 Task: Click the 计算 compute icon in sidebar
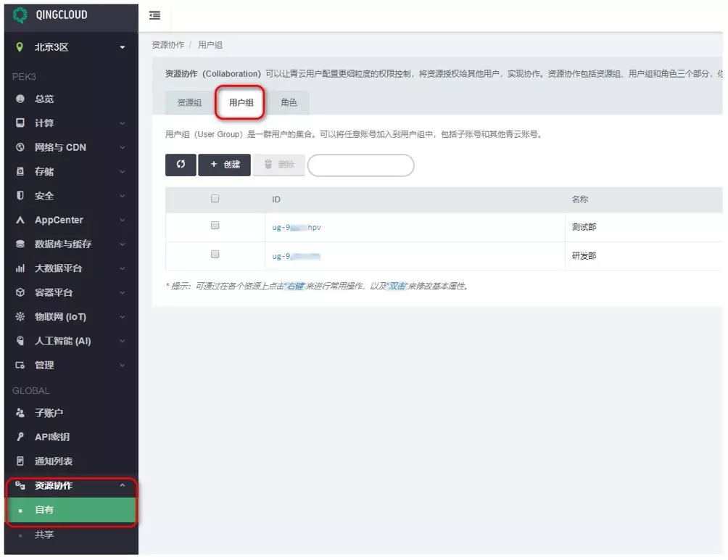[20, 123]
